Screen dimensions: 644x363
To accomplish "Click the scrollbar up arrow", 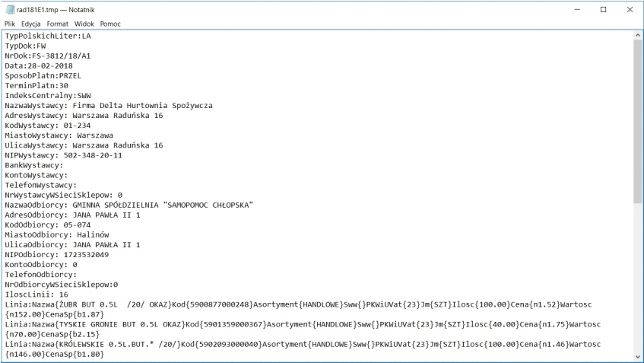I will point(638,36).
